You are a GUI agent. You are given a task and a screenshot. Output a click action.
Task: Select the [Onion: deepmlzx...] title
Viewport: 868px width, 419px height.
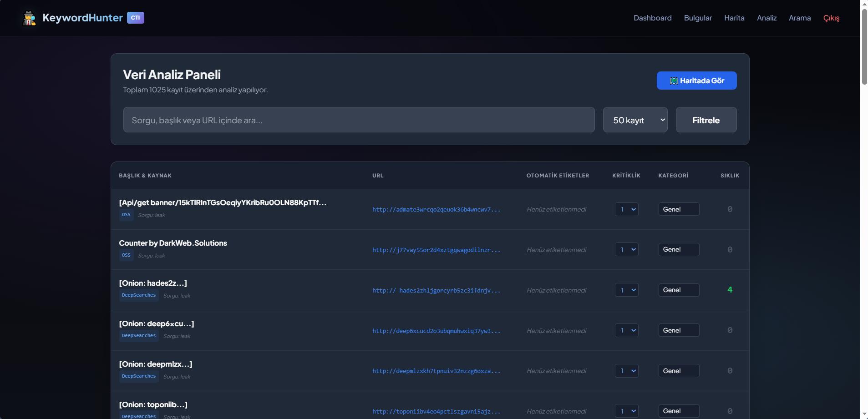coord(156,364)
